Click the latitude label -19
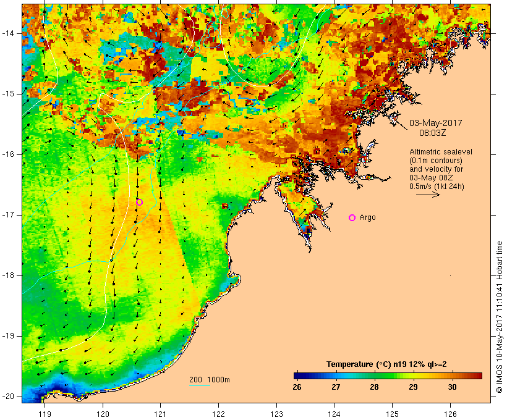Viewport: 507px width, 420px height. [x=7, y=336]
